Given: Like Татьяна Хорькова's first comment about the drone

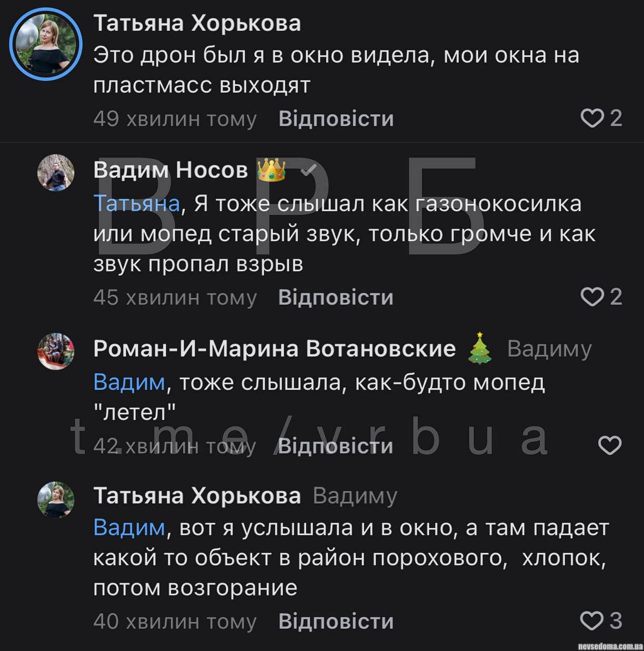Looking at the screenshot, I should 592,118.
